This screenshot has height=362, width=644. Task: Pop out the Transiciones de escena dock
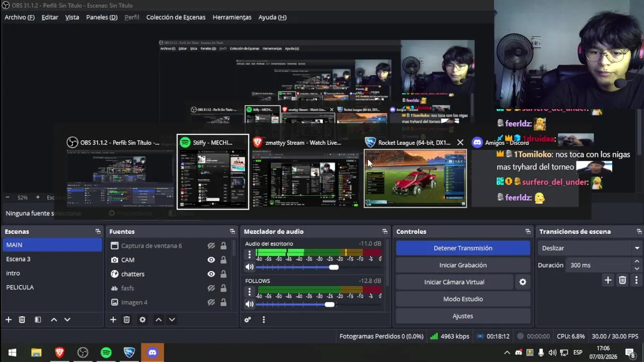[639, 232]
